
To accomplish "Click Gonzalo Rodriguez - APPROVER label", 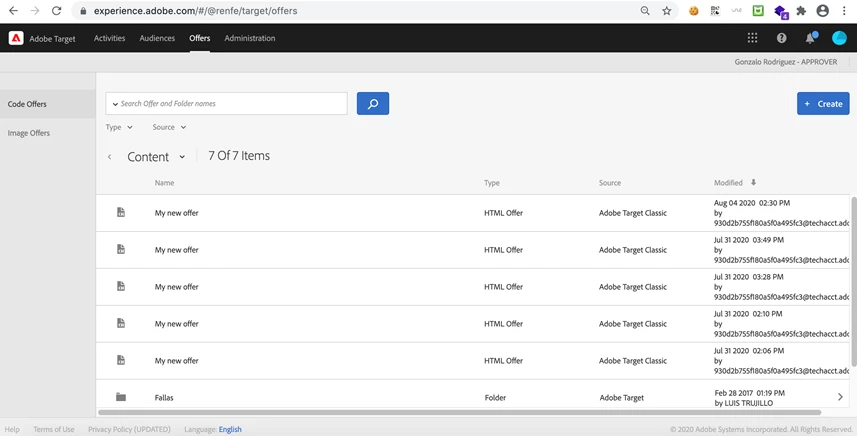I will tap(785, 62).
